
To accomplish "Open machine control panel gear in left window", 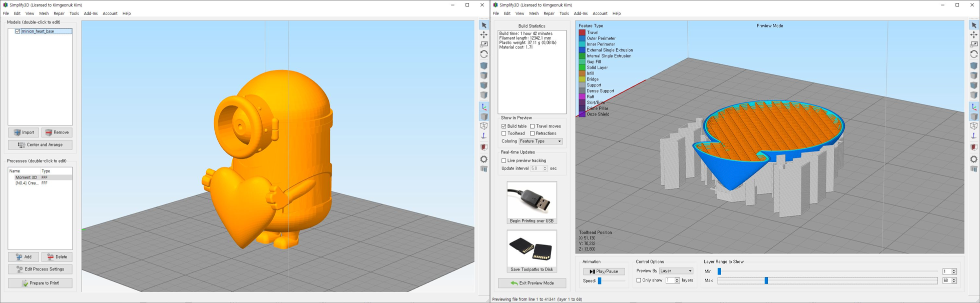I will pos(483,159).
